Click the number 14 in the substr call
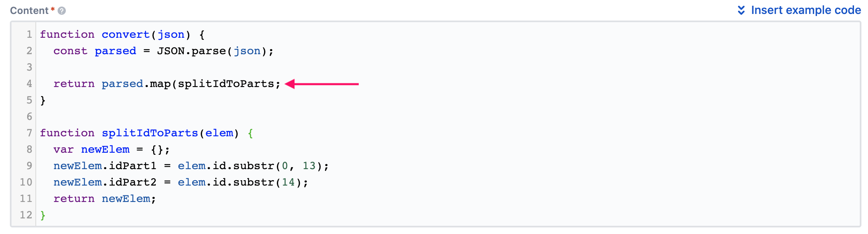868x234 pixels. click(288, 182)
